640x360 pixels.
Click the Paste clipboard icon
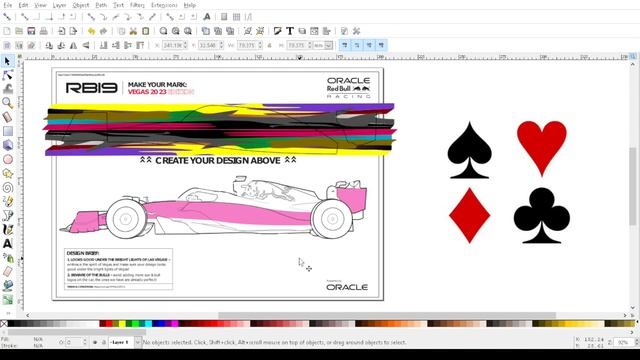146,31
